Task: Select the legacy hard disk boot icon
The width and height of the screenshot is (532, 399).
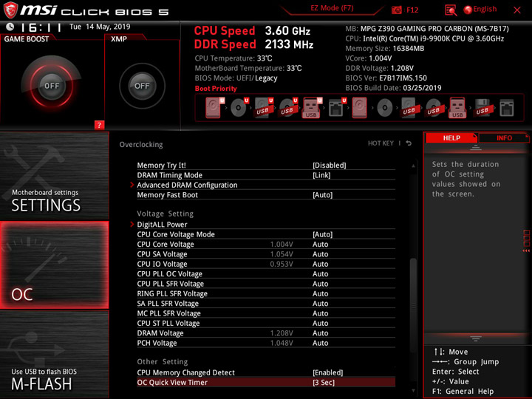Action: [359, 108]
